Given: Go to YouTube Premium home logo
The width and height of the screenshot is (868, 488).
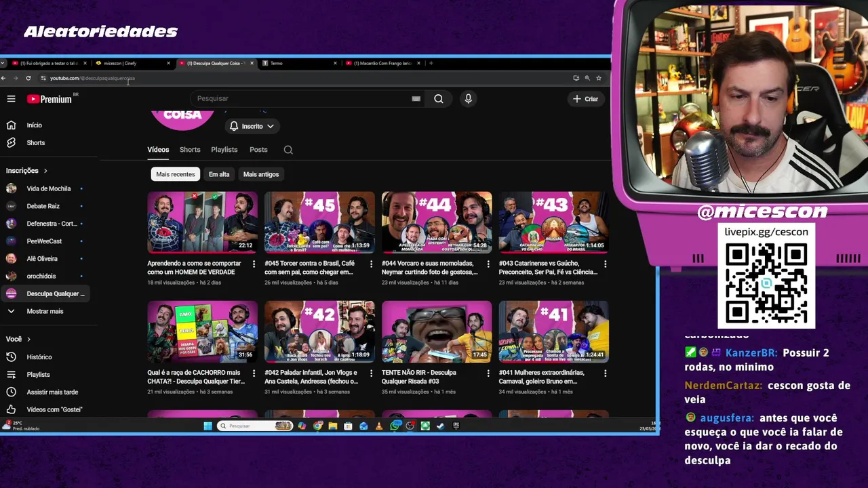Looking at the screenshot, I should (50, 99).
